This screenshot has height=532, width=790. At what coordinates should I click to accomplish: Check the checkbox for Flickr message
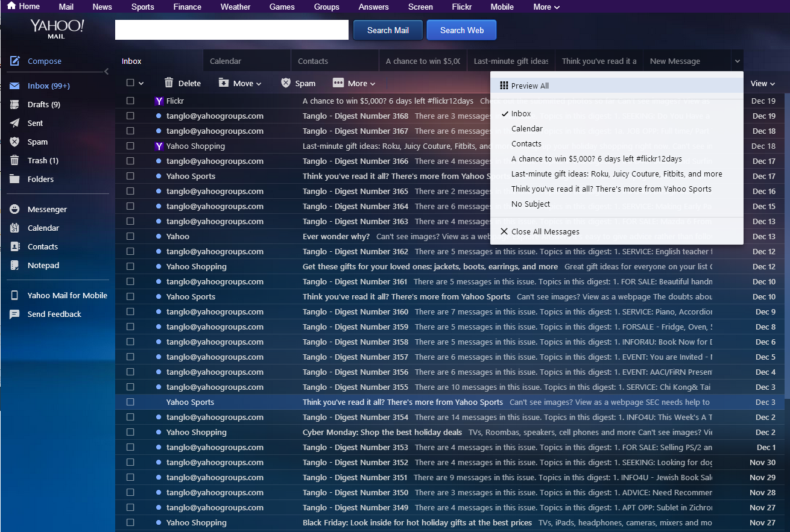130,101
